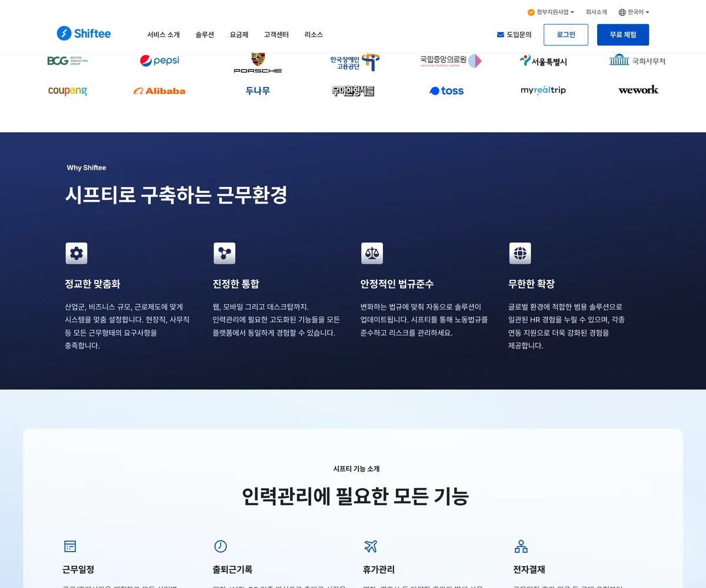
Task: Click the 안정적인 법규준수 heading
Action: [397, 284]
